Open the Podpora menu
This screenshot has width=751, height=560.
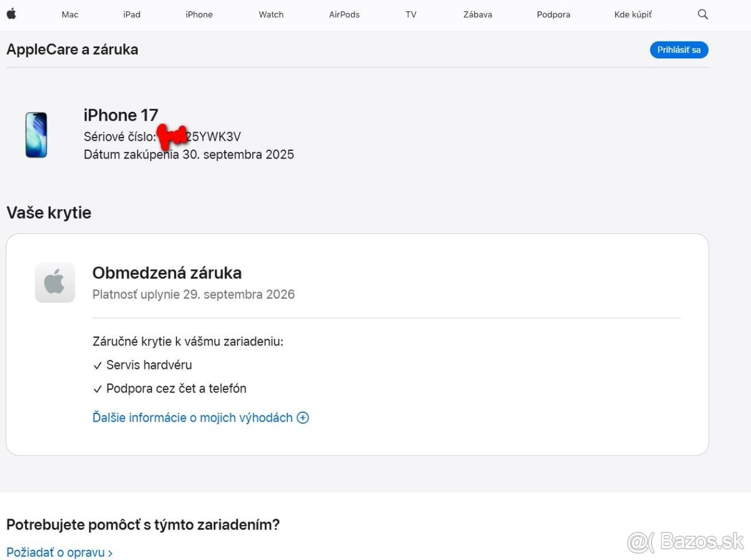(x=553, y=14)
